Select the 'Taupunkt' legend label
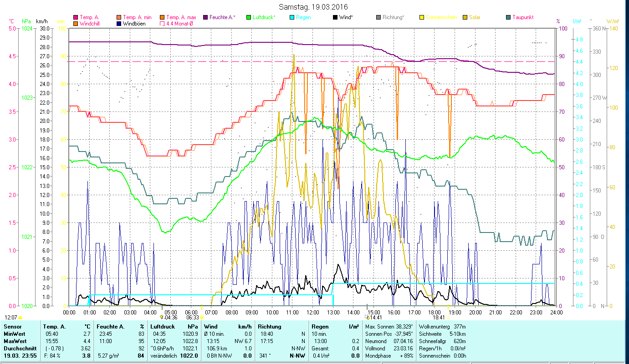 point(523,17)
